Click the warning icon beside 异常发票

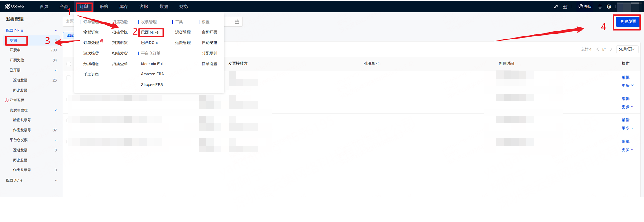click(x=6, y=100)
